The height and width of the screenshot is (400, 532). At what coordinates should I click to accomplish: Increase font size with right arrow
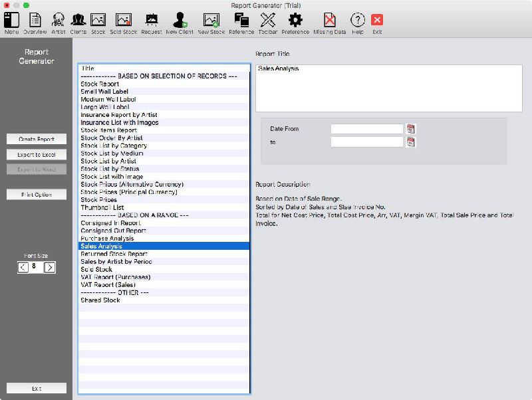49,268
